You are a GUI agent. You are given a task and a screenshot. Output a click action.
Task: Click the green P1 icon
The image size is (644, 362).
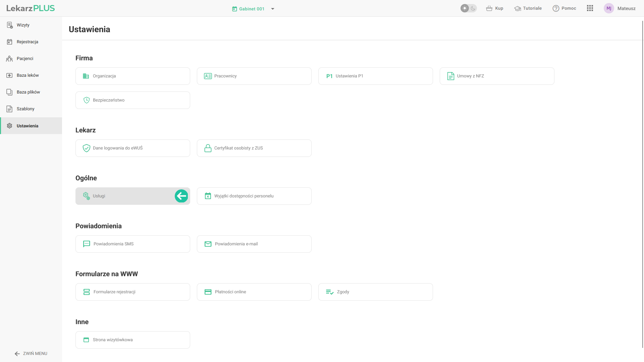click(x=329, y=76)
